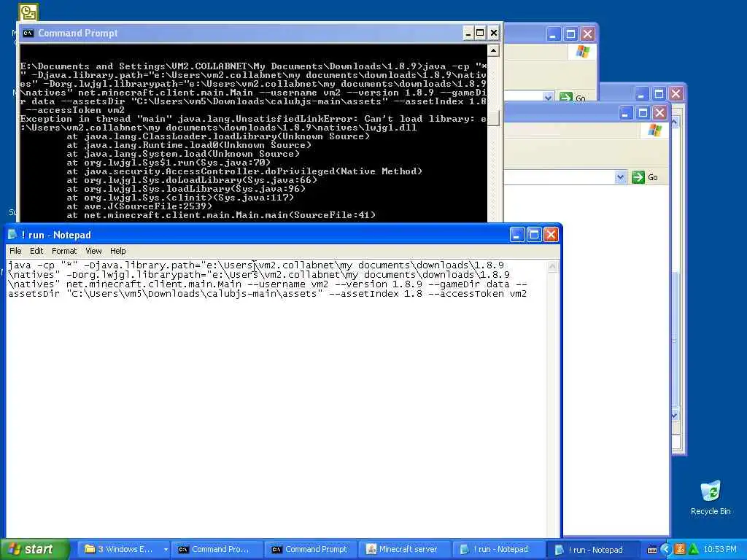
Task: Open the Edit menu in Notepad
Action: point(36,251)
